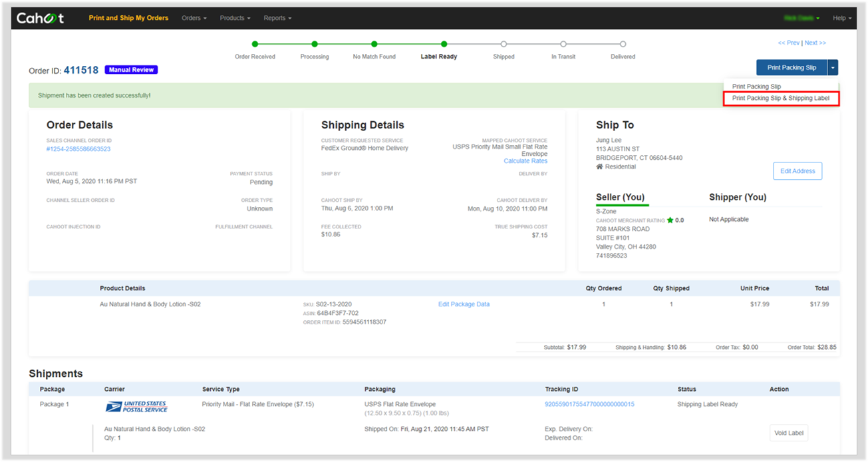Open the Calculate Rates link
Image resolution: width=868 pixels, height=462 pixels.
(525, 161)
